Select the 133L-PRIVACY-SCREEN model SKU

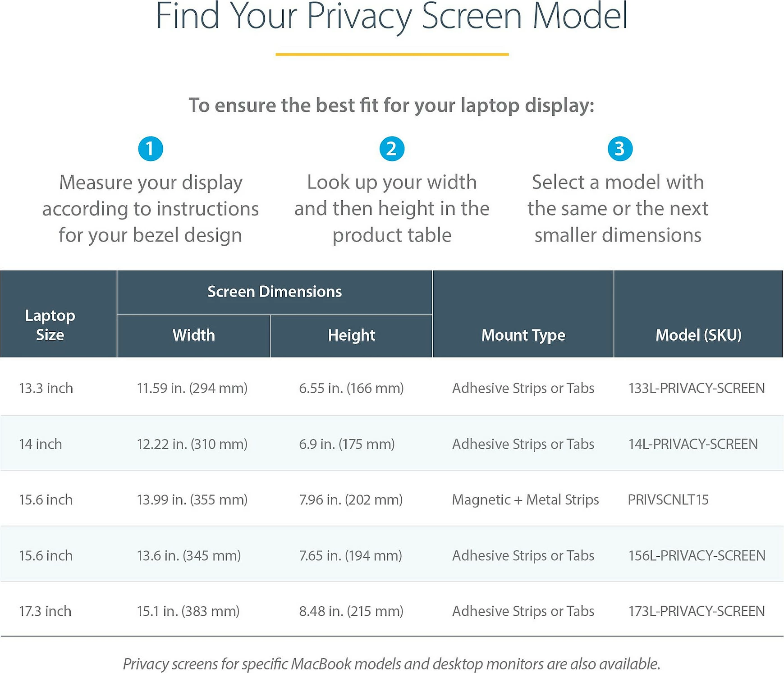pos(697,388)
